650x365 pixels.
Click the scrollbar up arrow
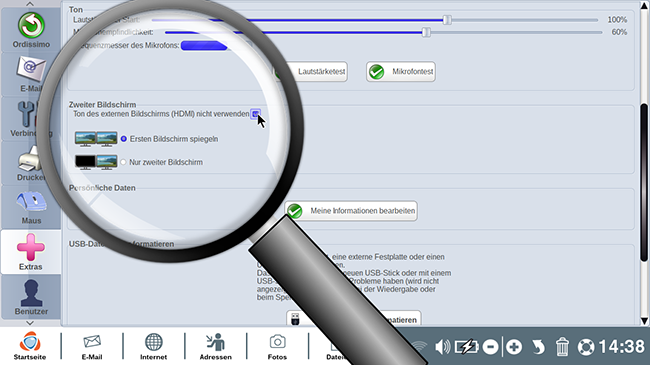pyautogui.click(x=644, y=5)
